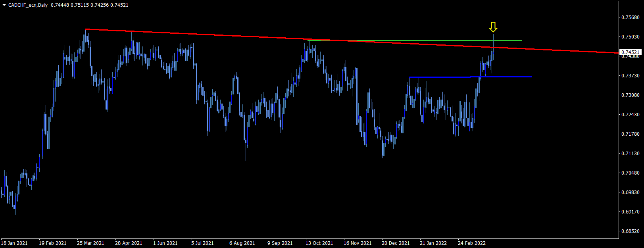Click the 5 Jul 2021 date label
The image size is (644, 248).
pos(202,243)
